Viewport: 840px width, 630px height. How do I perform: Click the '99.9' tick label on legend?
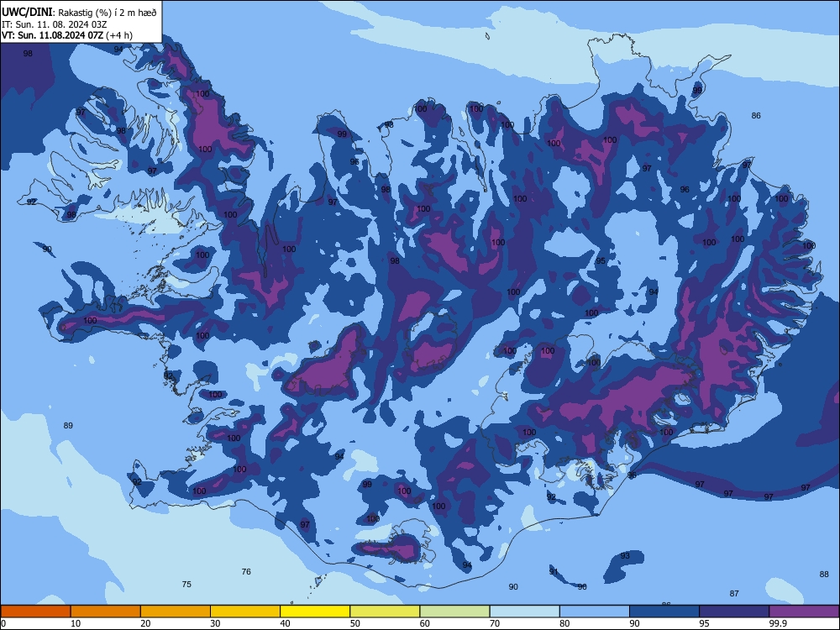[x=778, y=623]
